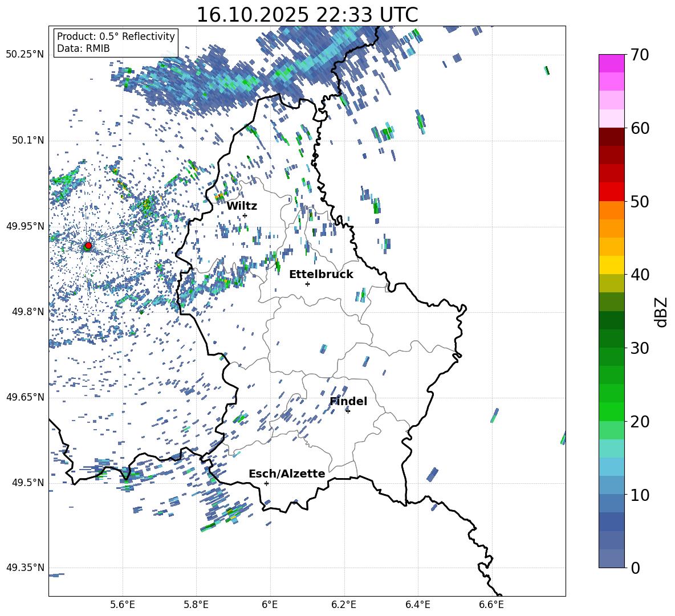675x616 pixels.
Task: Click the red radar location dot
Action: [88, 246]
